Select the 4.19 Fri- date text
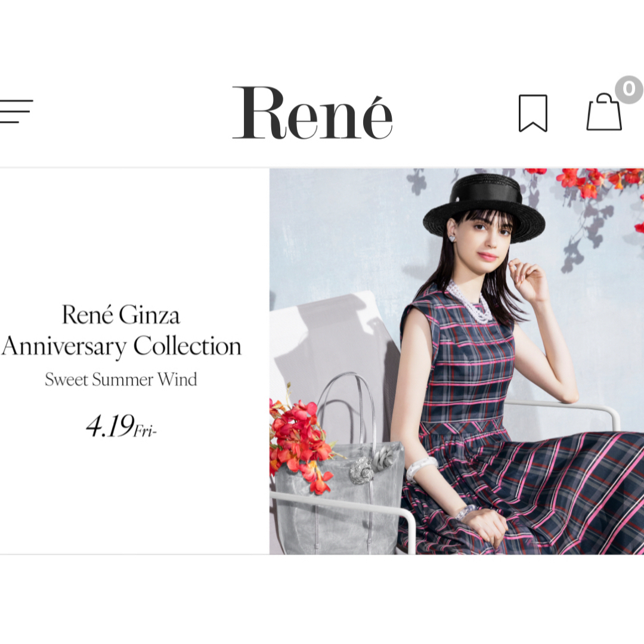This screenshot has width=644, height=644. (x=122, y=426)
